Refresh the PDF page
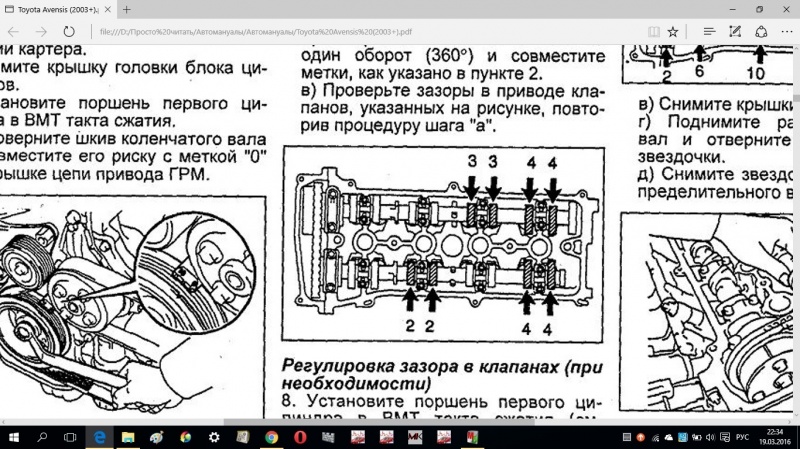The width and height of the screenshot is (800, 449). (x=70, y=31)
